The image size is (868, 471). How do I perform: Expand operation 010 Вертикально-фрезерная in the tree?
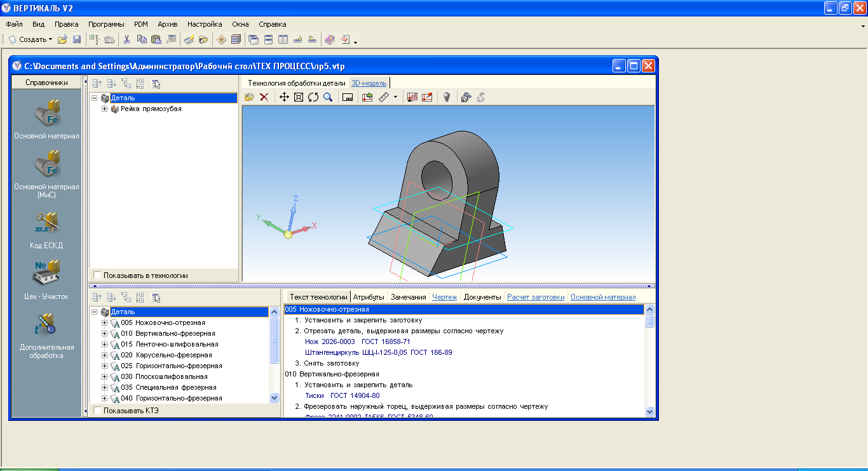105,333
